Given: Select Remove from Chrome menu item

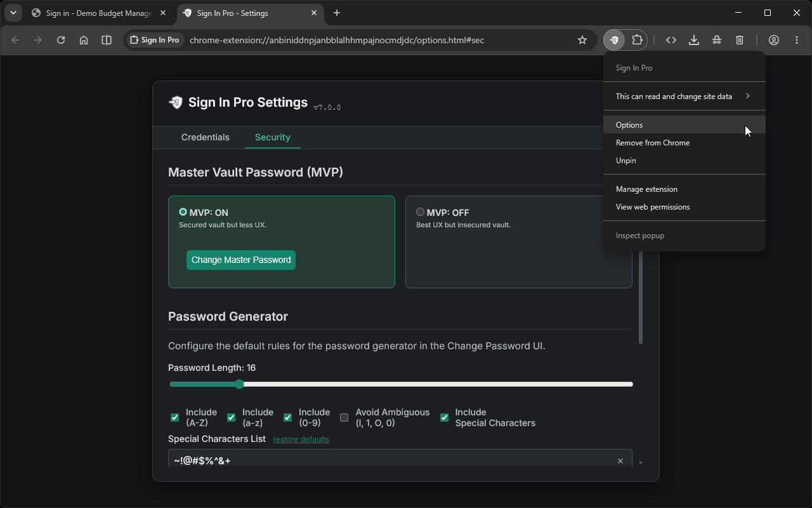Looking at the screenshot, I should click(x=684, y=143).
